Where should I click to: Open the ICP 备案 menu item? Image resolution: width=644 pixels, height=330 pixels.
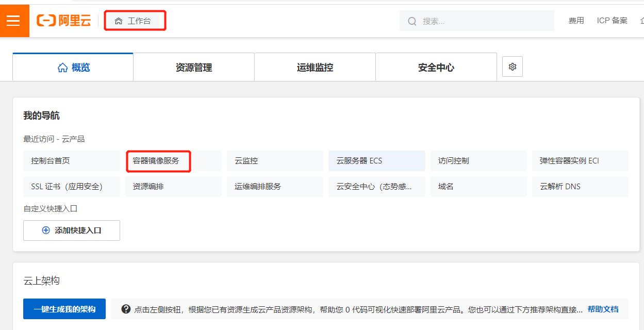(612, 21)
